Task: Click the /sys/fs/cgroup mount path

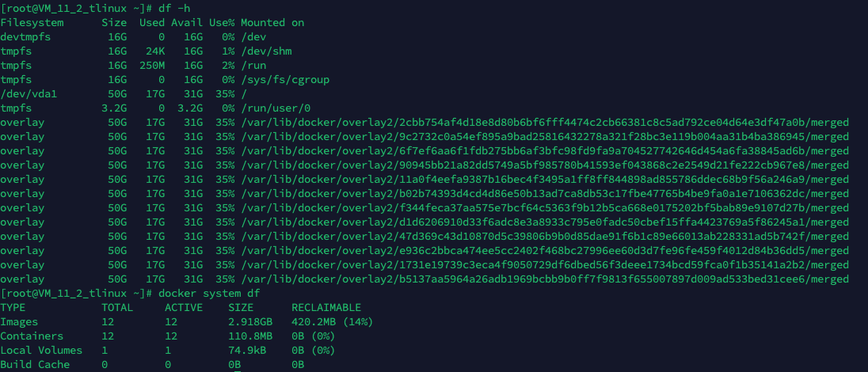Action: (285, 80)
